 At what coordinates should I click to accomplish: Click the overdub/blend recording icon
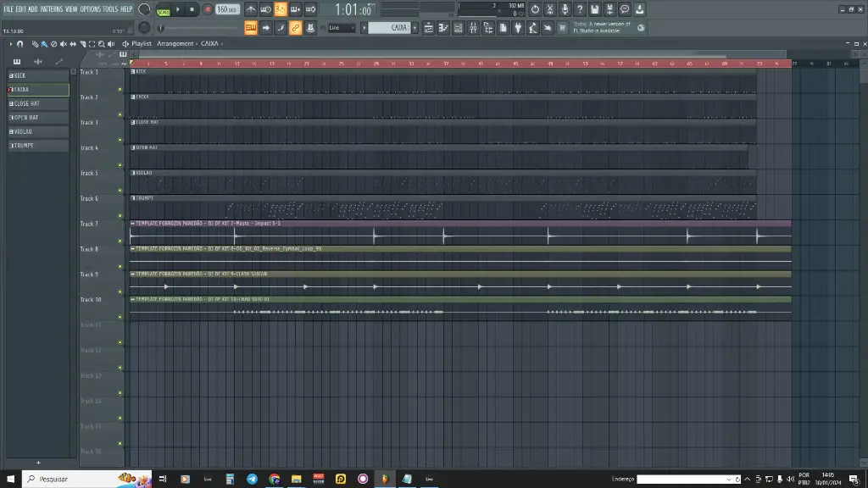296,9
